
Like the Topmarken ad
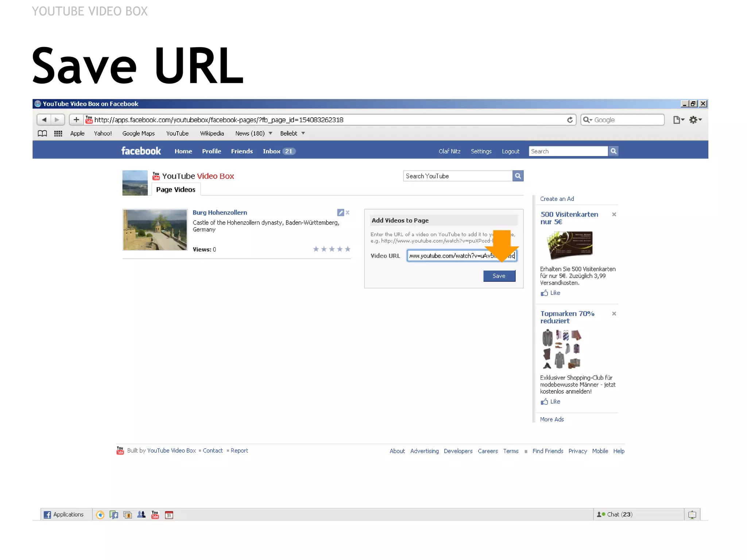(550, 401)
